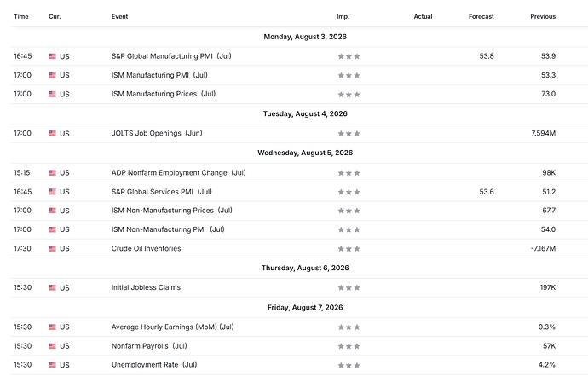Image resolution: width=588 pixels, height=382 pixels.
Task: Open ISM Non-Manufacturing Prices event
Action: [x=172, y=211]
